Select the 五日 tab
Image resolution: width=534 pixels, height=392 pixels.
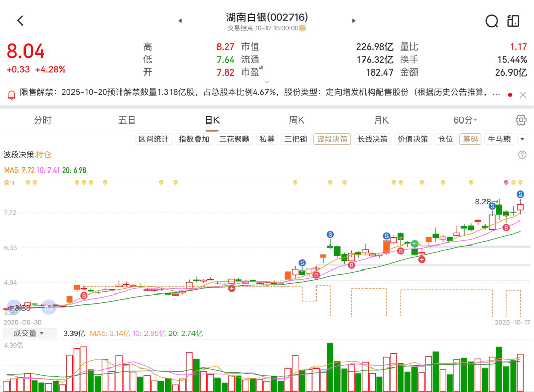[x=127, y=120]
